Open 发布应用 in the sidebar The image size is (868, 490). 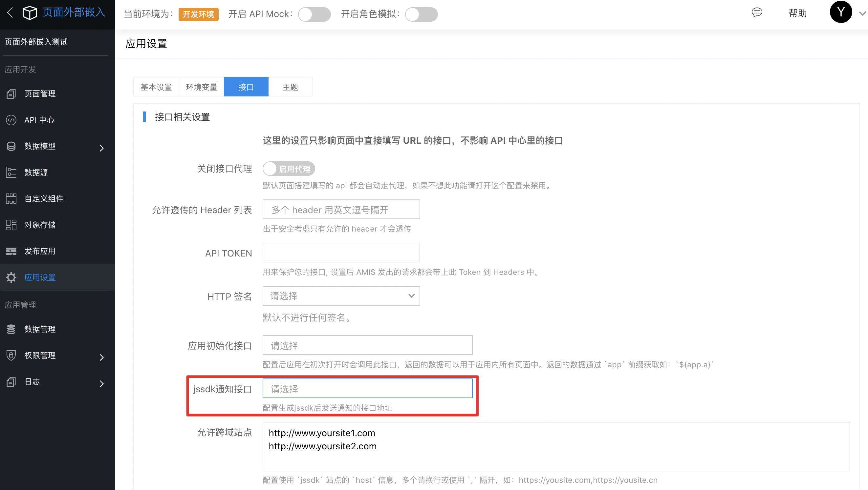click(x=40, y=251)
